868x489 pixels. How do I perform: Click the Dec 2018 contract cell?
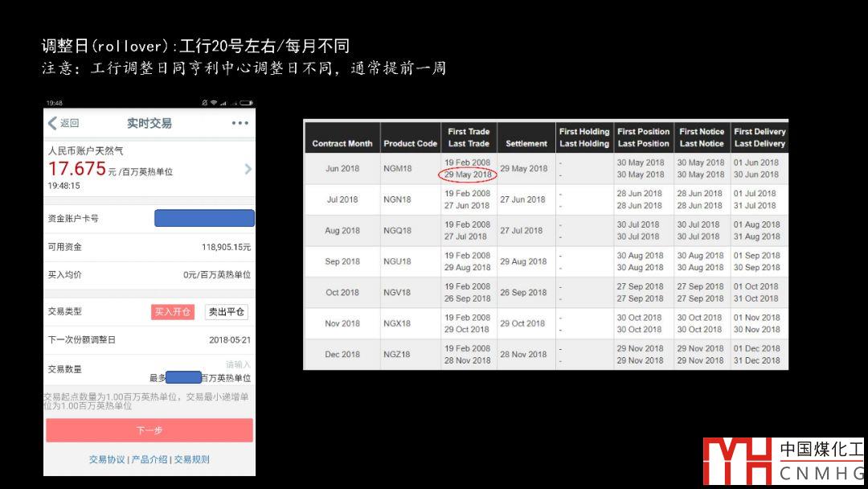click(342, 355)
